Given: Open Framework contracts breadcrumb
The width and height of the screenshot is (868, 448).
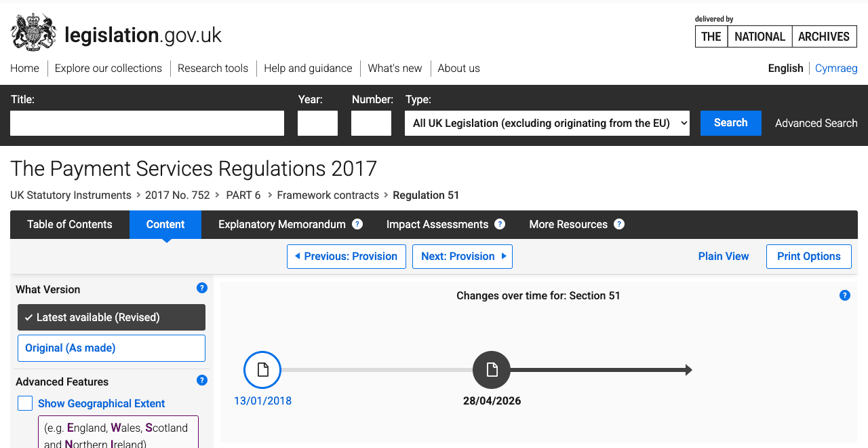Looking at the screenshot, I should tap(328, 195).
